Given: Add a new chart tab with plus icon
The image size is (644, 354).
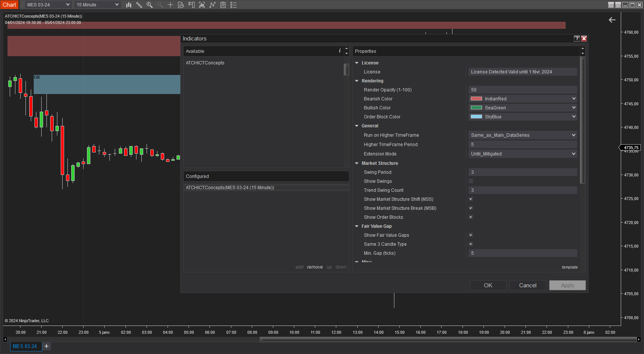Looking at the screenshot, I should [46, 346].
